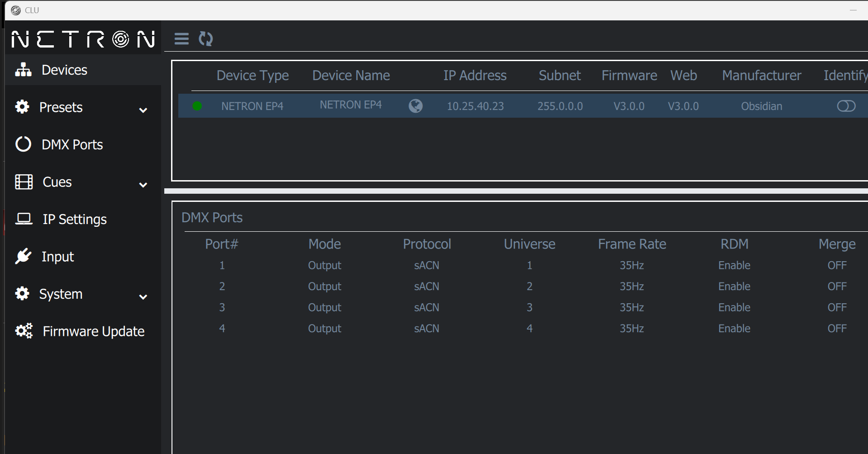Screen dimensions: 868x454
Task: Click NETRON EP4 device type cell
Action: pos(252,106)
